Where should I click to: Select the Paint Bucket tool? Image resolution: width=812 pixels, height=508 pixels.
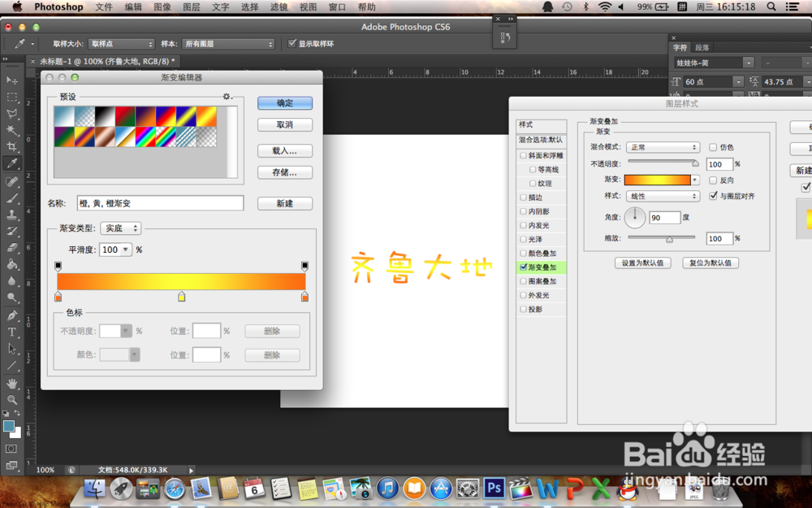(x=11, y=264)
